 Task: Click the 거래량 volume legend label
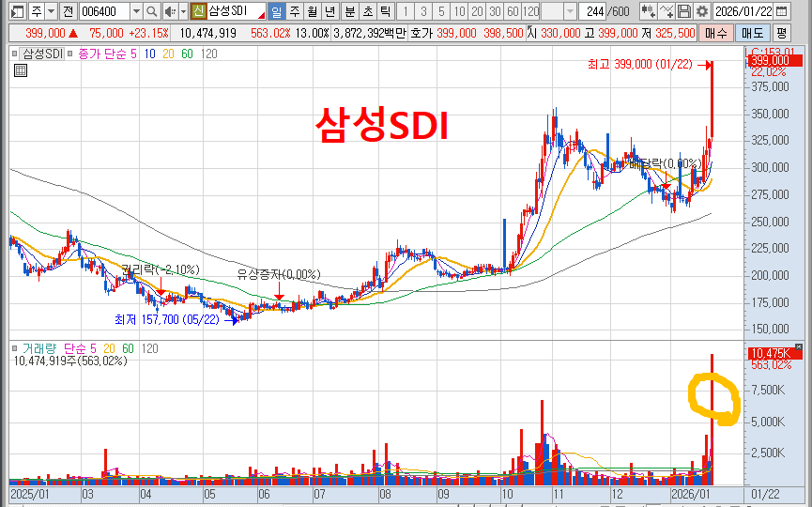tap(38, 348)
